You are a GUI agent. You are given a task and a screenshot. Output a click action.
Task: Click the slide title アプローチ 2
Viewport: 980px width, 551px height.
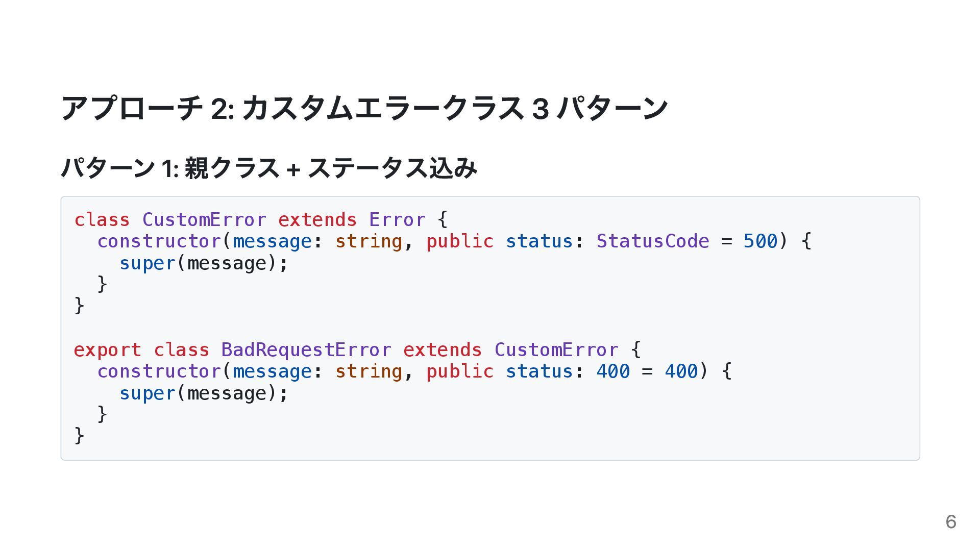click(x=364, y=108)
